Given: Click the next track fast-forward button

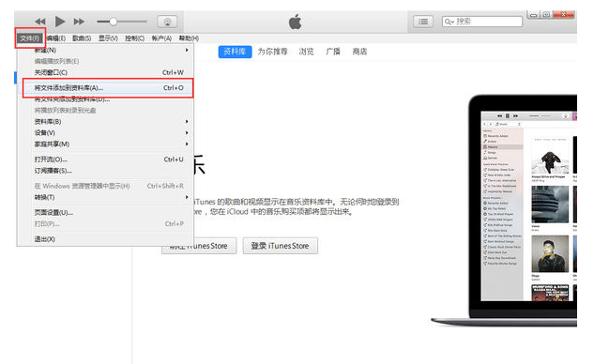Looking at the screenshot, I should pyautogui.click(x=79, y=22).
